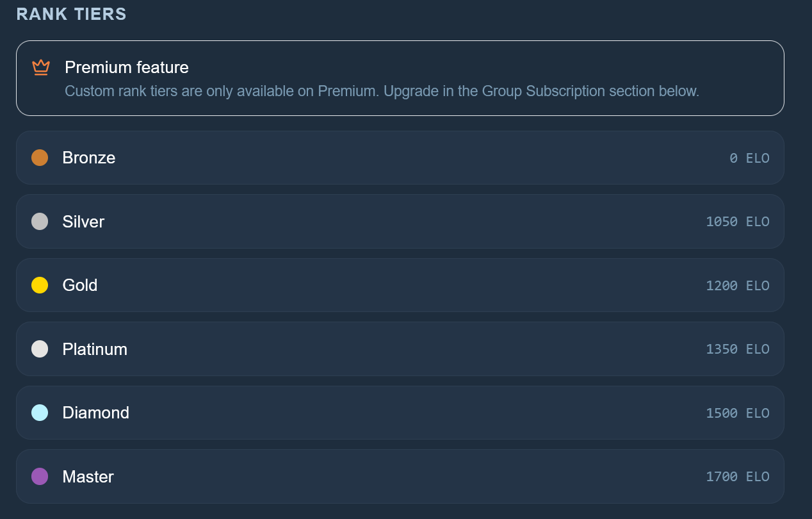Click the Diamond tier color dot
This screenshot has height=519, width=812.
tap(40, 413)
